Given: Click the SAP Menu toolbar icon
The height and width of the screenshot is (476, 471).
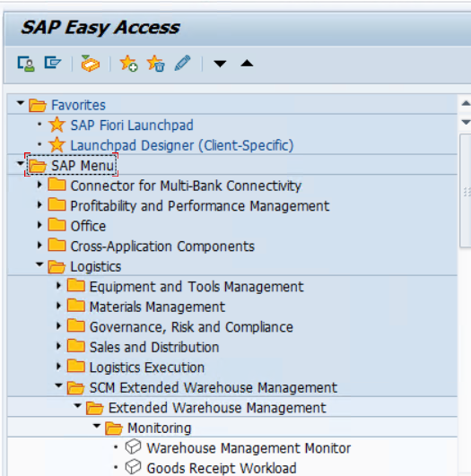Looking at the screenshot, I should 53,63.
